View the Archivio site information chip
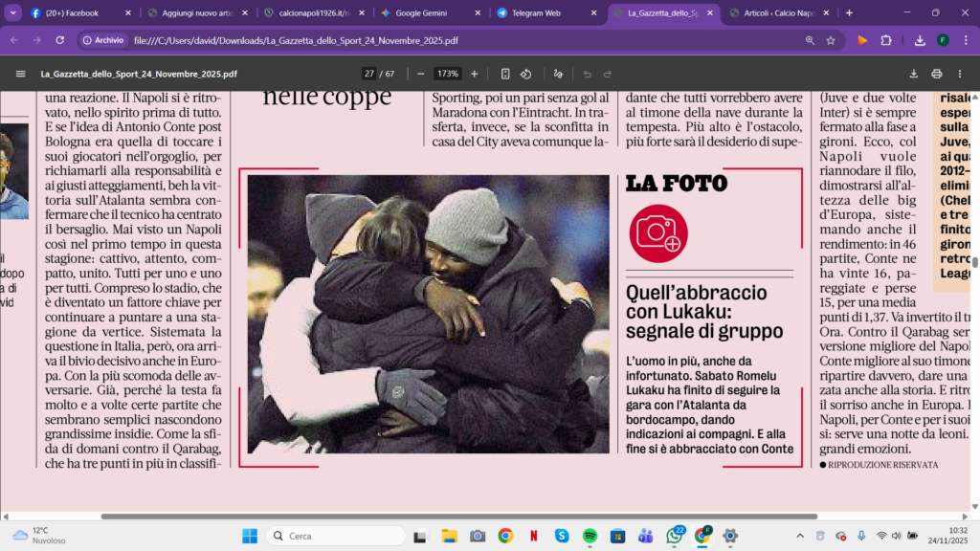980x551 pixels. point(103,40)
